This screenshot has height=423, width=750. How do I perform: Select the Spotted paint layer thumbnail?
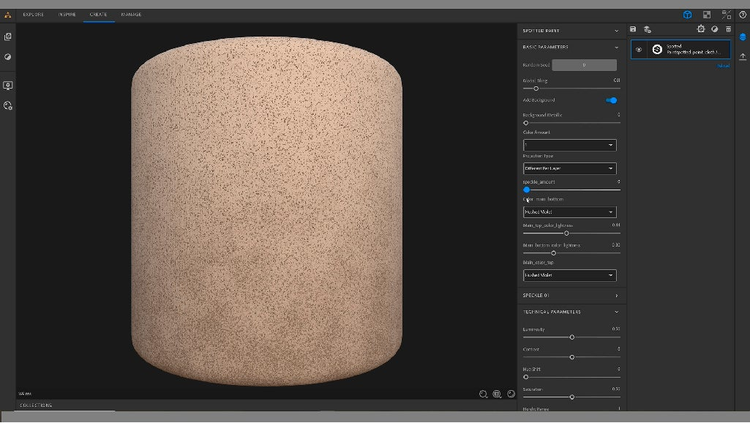tap(657, 49)
